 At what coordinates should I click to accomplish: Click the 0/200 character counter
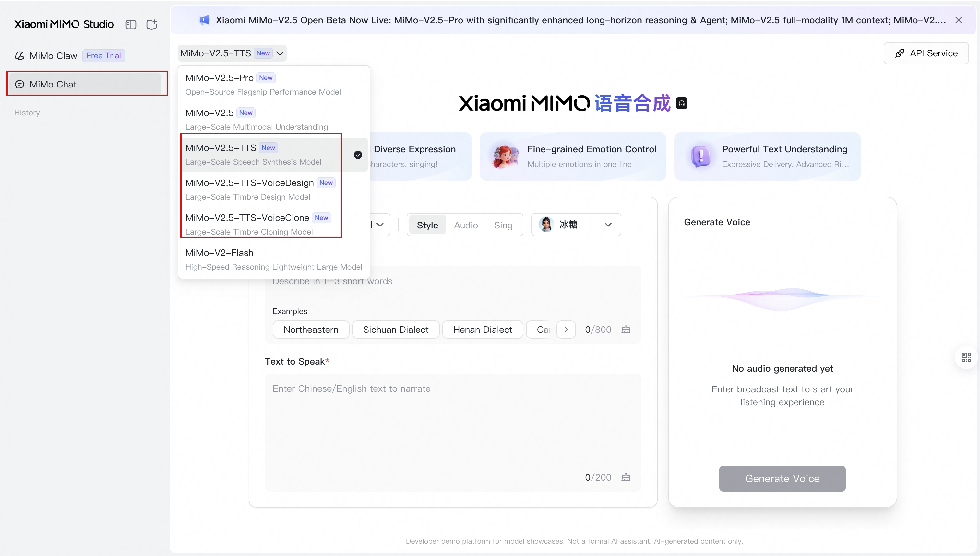[598, 477]
